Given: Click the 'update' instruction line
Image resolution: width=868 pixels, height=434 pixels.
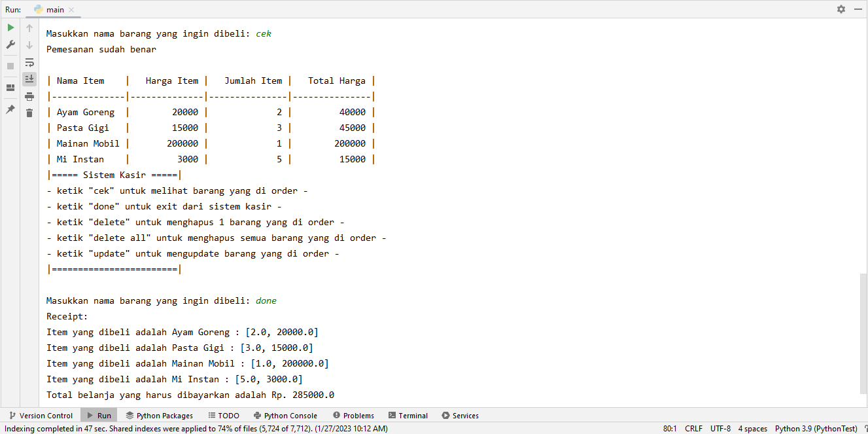Looking at the screenshot, I should (193, 254).
